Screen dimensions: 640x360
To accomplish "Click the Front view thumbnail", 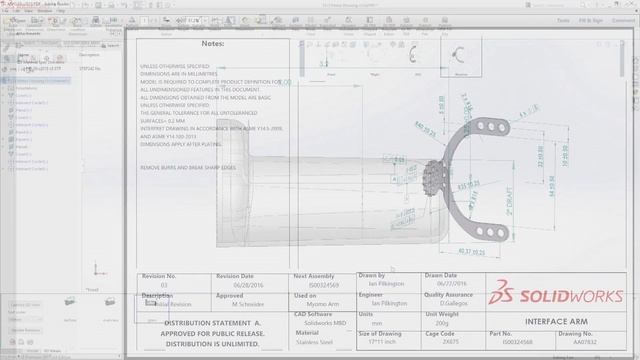I will pyautogui.click(x=330, y=61).
